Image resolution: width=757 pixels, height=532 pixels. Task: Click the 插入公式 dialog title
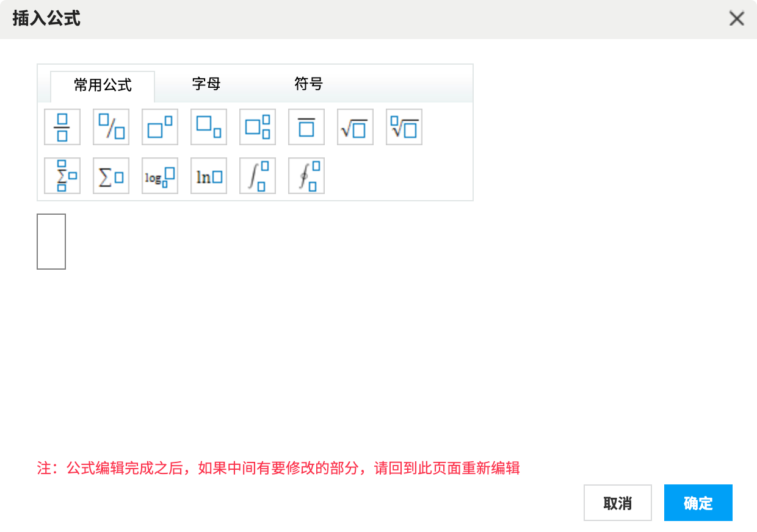pyautogui.click(x=46, y=19)
